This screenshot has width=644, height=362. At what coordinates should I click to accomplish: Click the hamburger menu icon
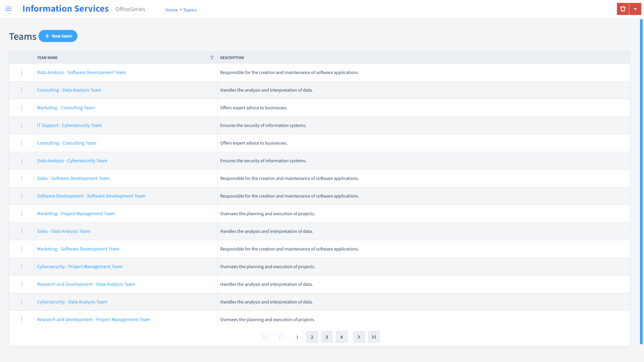click(x=8, y=8)
